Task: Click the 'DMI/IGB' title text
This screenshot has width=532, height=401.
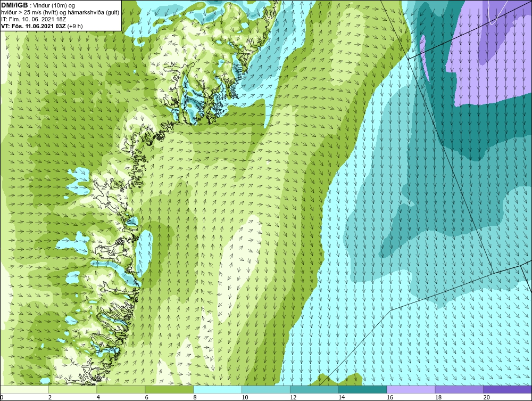Action: [14, 5]
